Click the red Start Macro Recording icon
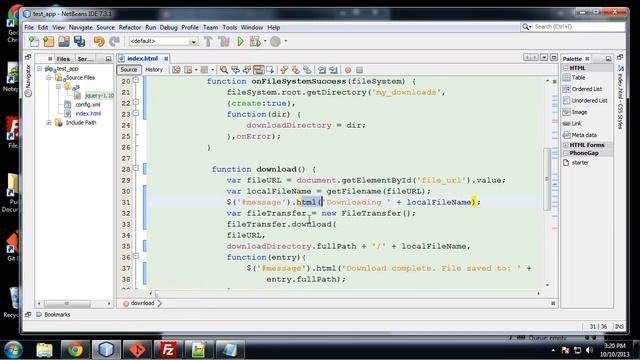Screen dimensions: 640x360 tap(348, 70)
